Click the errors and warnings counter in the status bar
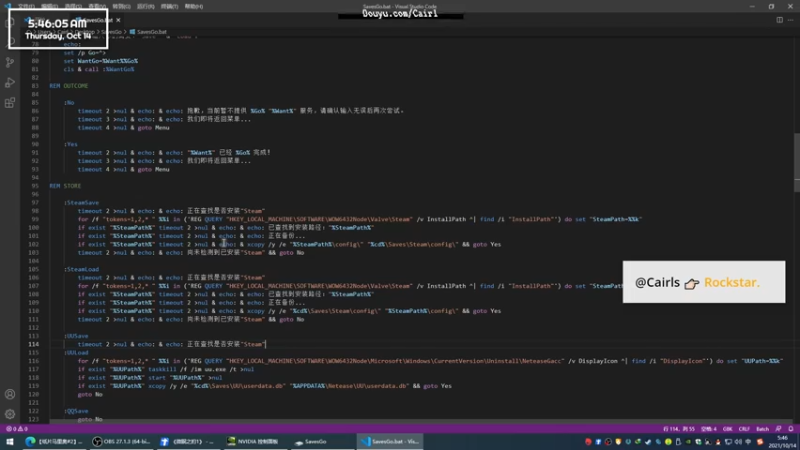 coord(16,429)
